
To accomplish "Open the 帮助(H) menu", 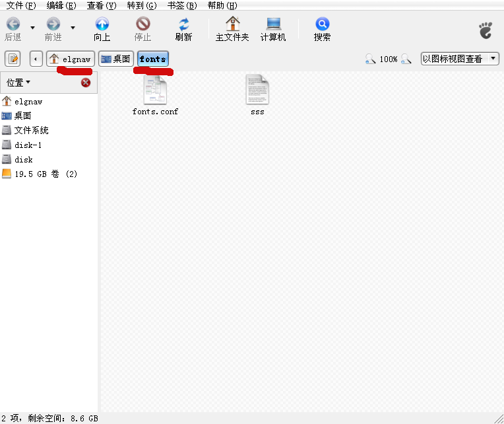I will click(222, 5).
